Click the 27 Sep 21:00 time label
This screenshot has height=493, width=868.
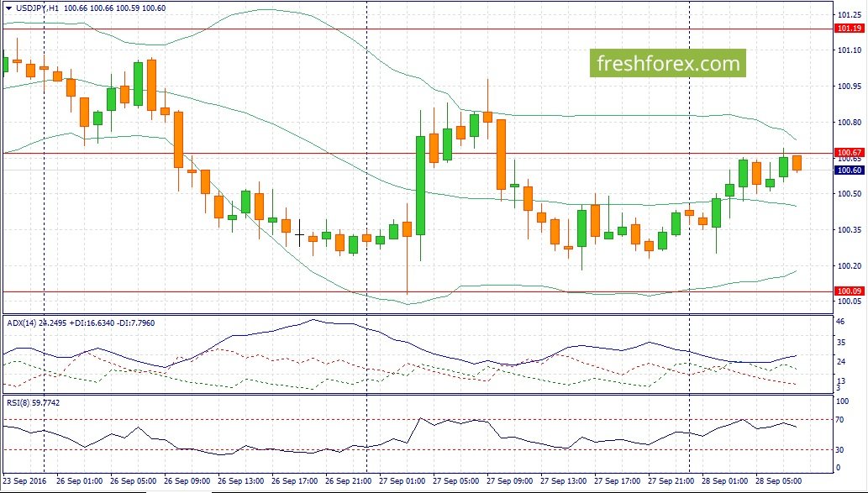pos(671,481)
